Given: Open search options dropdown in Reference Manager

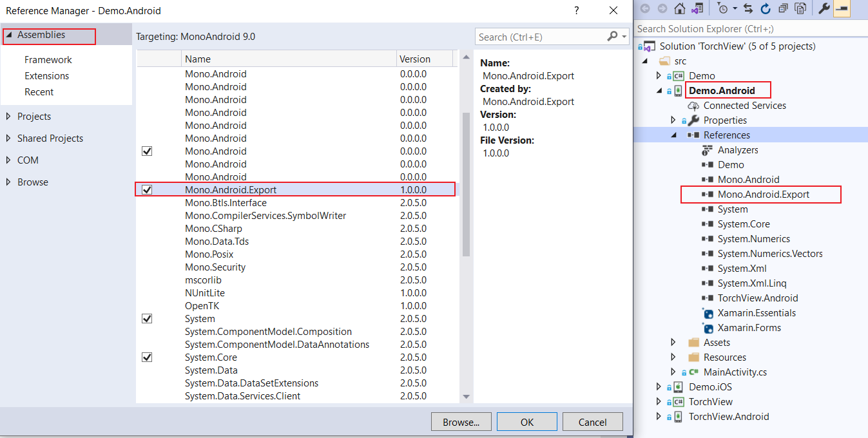Looking at the screenshot, I should (624, 37).
